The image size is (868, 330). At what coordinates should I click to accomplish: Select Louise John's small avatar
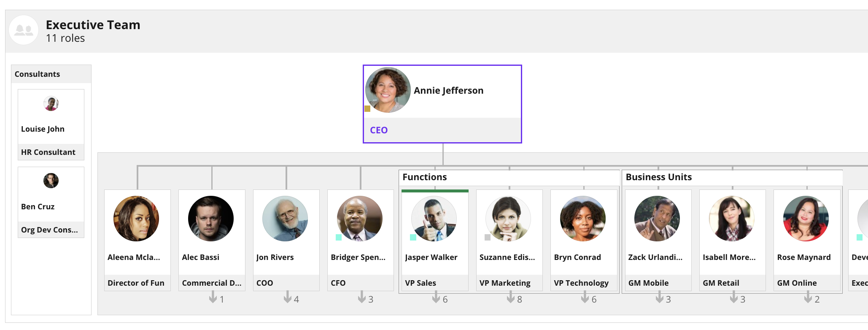coord(51,103)
